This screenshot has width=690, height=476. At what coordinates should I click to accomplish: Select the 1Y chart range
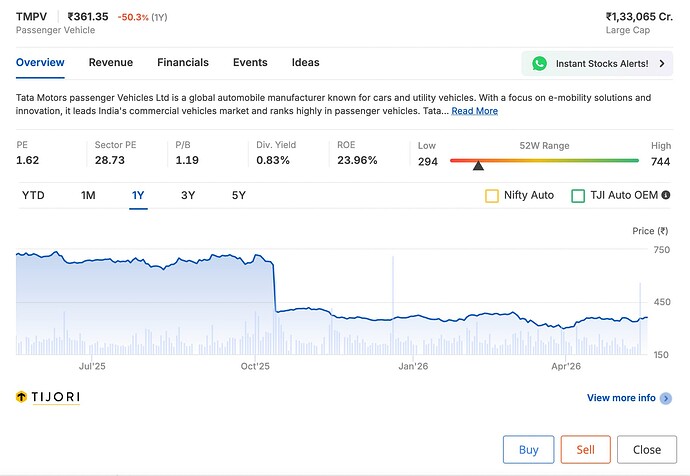tap(138, 195)
